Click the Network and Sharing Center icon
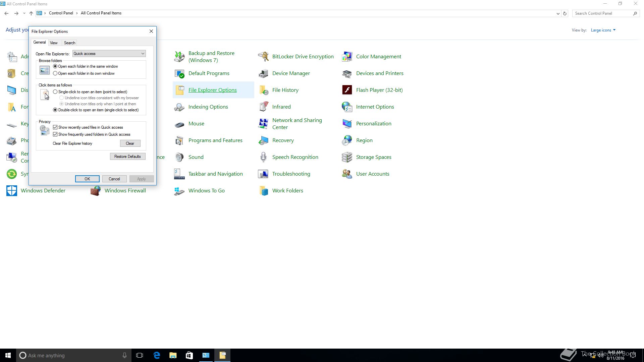 pos(263,123)
